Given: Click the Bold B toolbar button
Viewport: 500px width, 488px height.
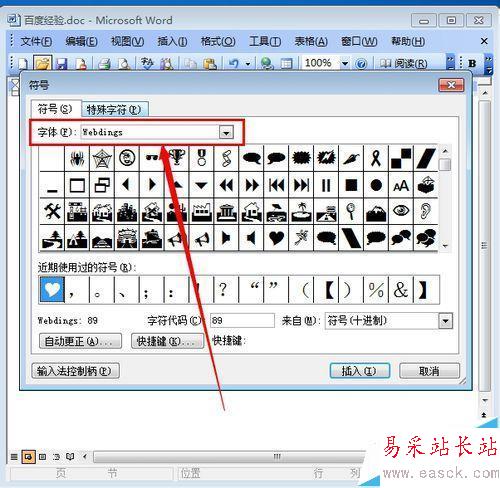Looking at the screenshot, I should point(472,63).
